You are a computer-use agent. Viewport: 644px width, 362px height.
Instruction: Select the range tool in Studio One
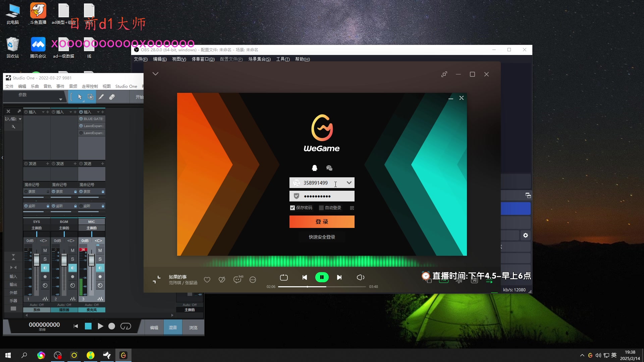(90, 97)
